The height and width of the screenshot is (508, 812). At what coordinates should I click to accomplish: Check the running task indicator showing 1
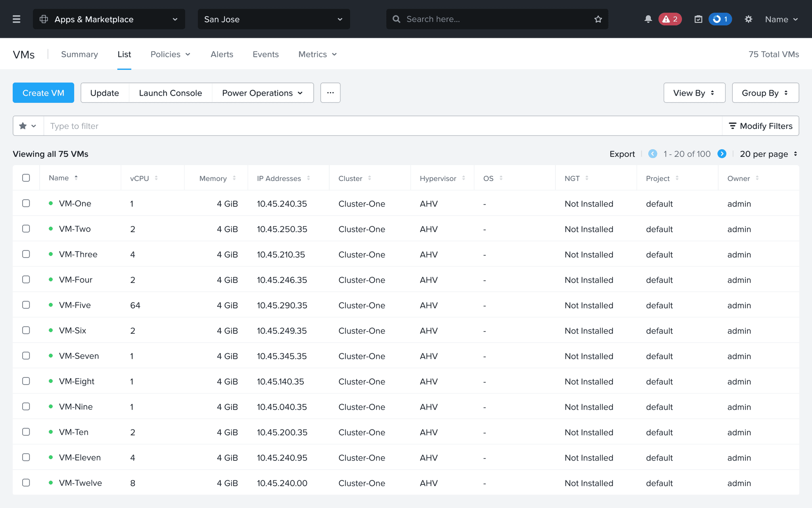click(720, 19)
